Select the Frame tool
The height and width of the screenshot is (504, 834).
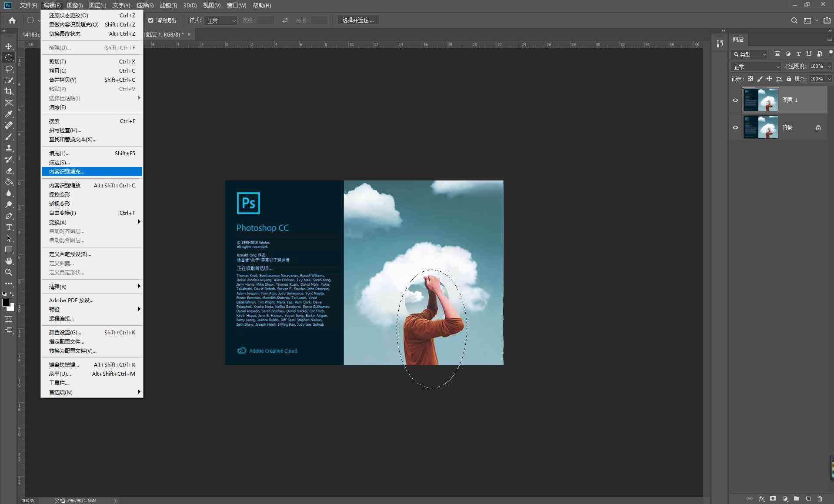click(x=9, y=103)
